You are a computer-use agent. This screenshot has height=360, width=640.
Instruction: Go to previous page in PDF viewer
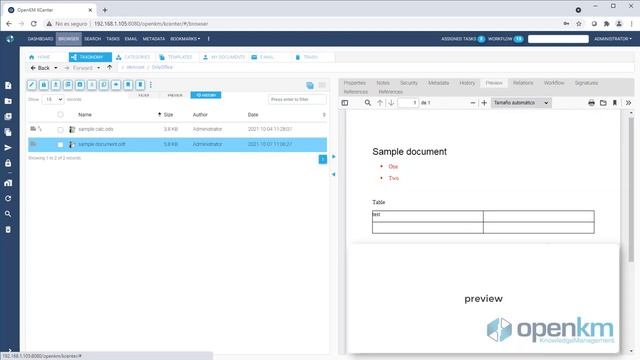380,103
